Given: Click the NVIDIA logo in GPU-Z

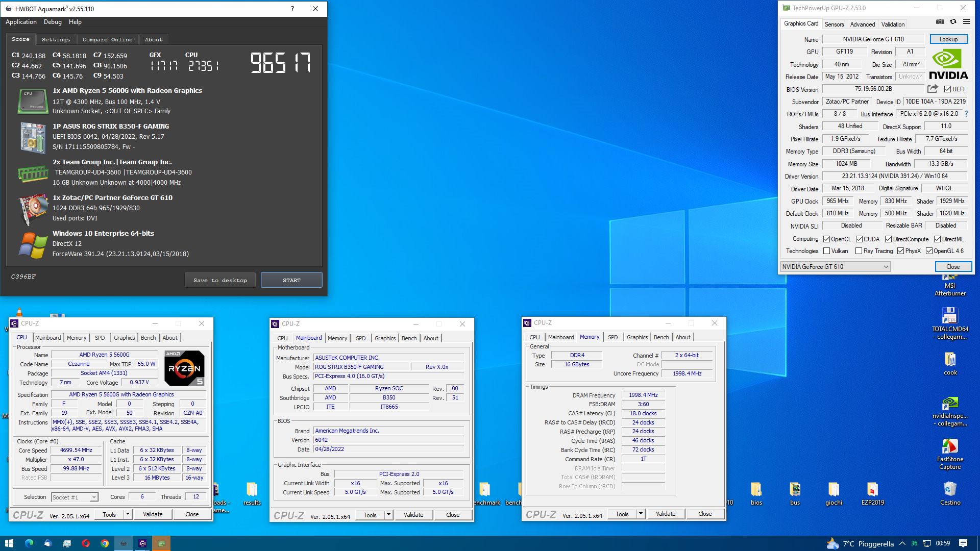Looking at the screenshot, I should 948,64.
